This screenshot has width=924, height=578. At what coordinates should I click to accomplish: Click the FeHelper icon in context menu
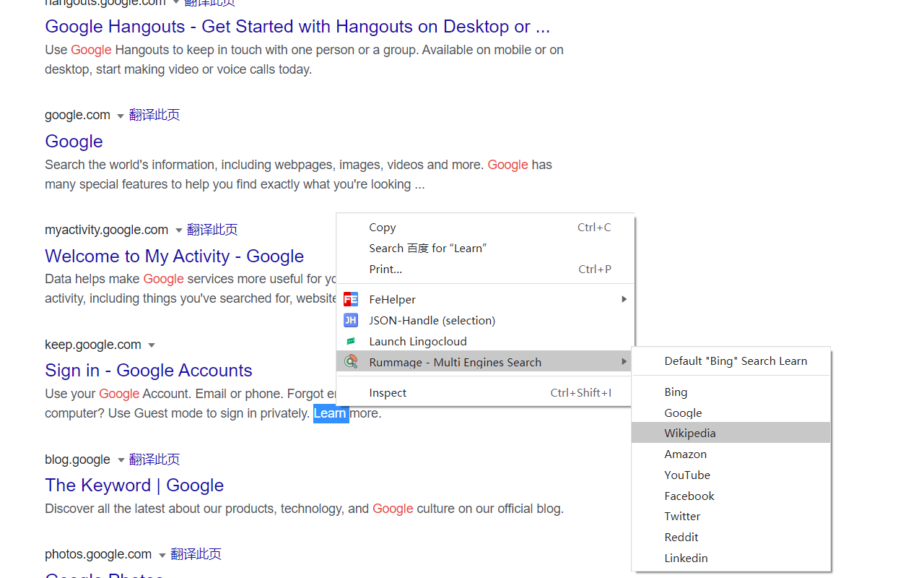tap(351, 299)
